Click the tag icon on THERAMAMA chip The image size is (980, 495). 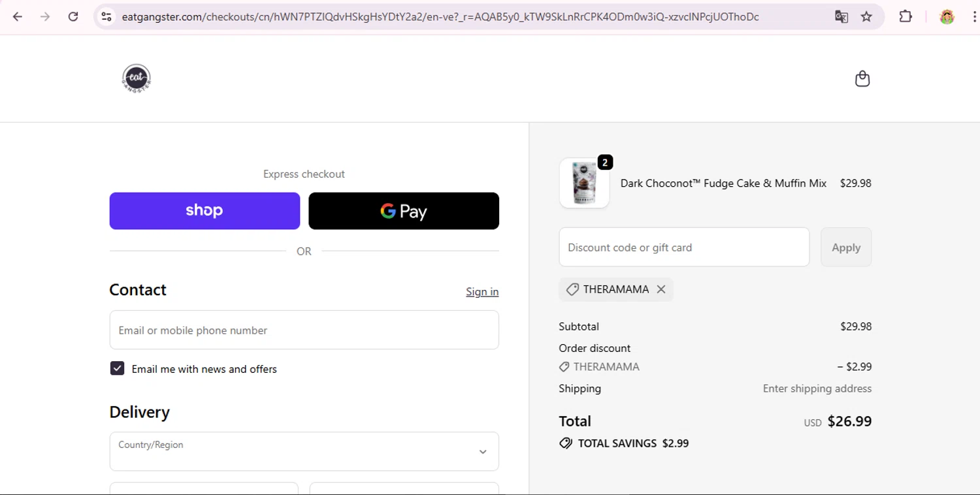pyautogui.click(x=572, y=289)
